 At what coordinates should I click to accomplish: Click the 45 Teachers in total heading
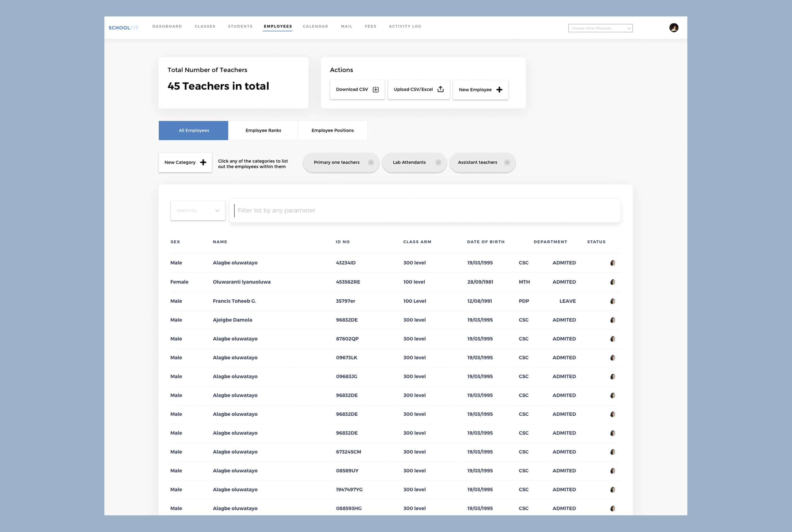pos(218,86)
